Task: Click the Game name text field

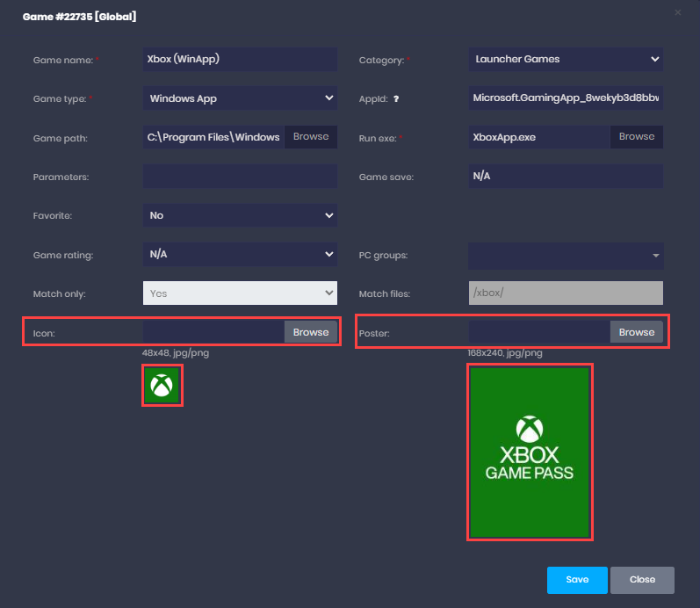Action: click(x=240, y=60)
